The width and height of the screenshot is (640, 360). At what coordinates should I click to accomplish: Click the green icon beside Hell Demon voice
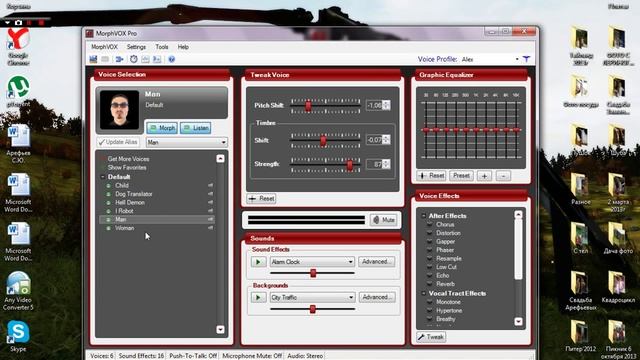point(109,203)
